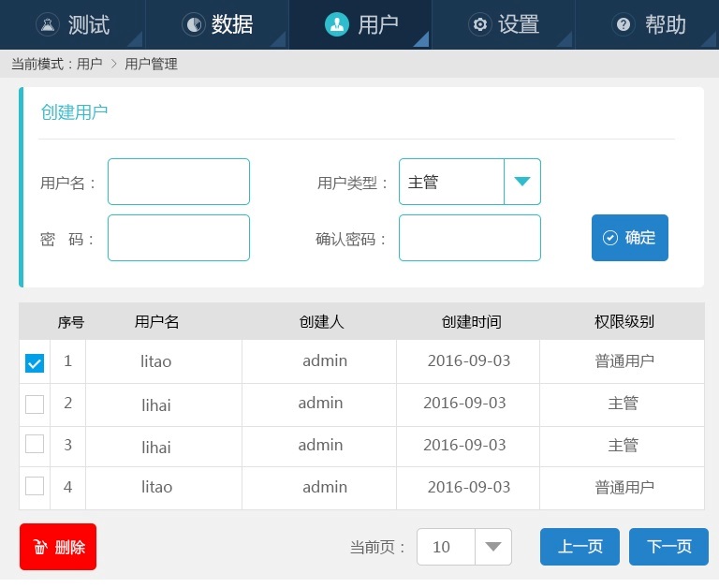Click the question mark icon beside 帮助
The width and height of the screenshot is (719, 588).
[x=624, y=25]
